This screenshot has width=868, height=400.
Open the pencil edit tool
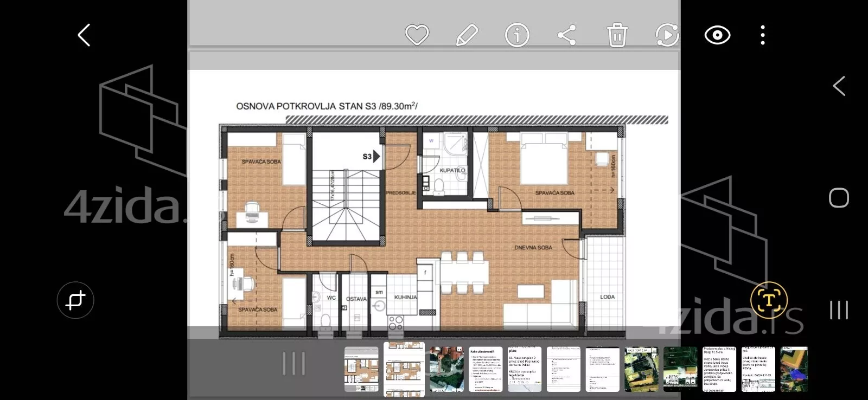(467, 35)
